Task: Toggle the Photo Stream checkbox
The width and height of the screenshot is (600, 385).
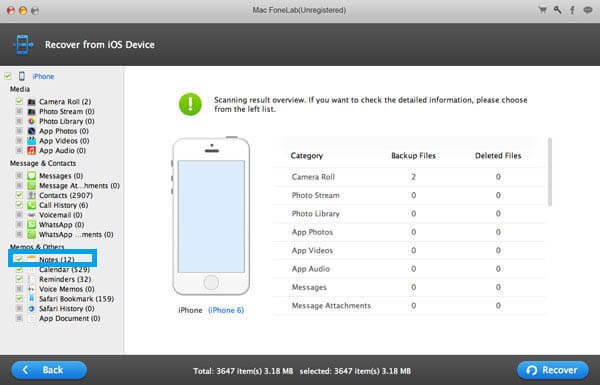Action: tap(19, 111)
